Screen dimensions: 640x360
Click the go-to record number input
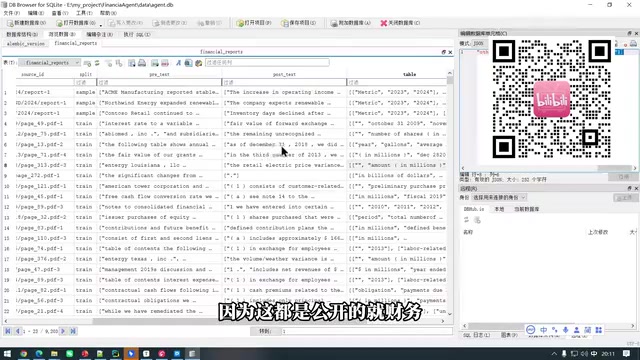367,331
